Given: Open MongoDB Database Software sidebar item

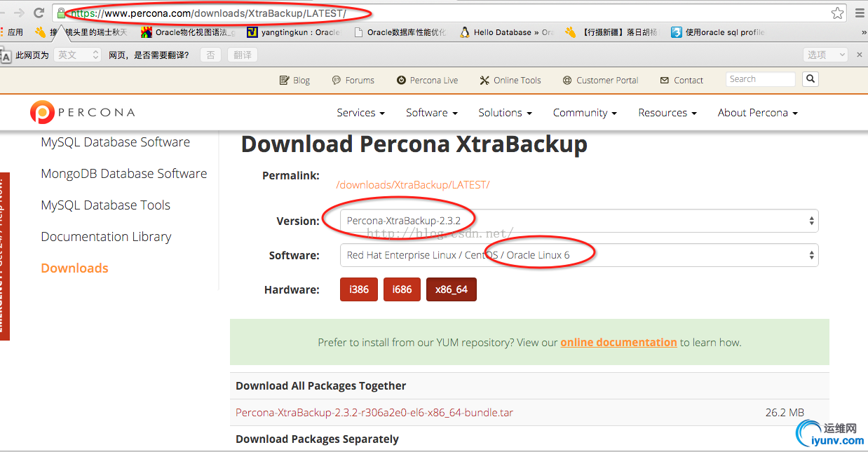Looking at the screenshot, I should pos(124,174).
